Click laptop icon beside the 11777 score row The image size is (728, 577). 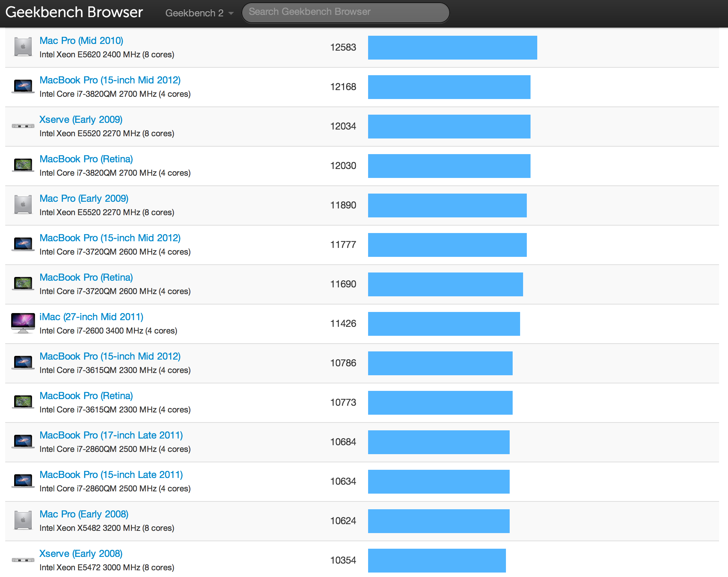click(x=23, y=244)
